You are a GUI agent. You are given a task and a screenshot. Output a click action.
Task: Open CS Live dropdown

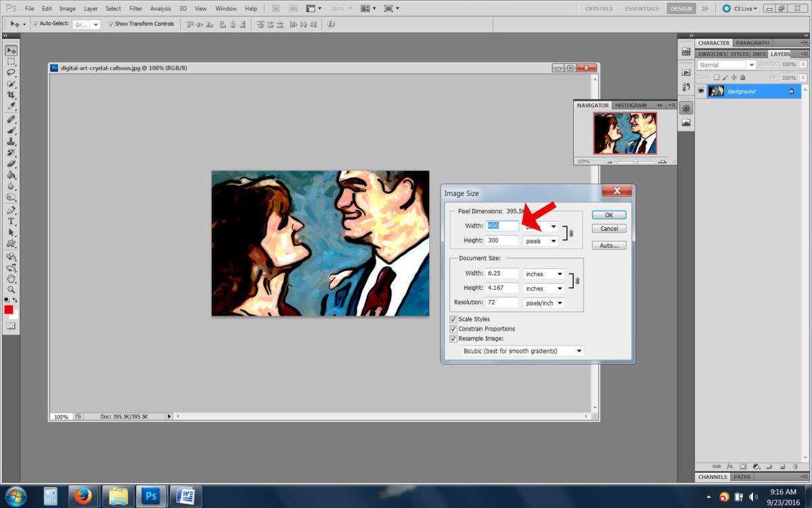pyautogui.click(x=739, y=9)
